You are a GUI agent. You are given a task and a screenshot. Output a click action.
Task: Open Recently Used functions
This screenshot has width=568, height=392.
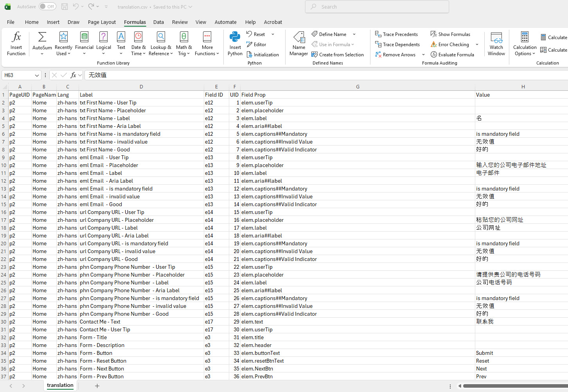tap(63, 43)
